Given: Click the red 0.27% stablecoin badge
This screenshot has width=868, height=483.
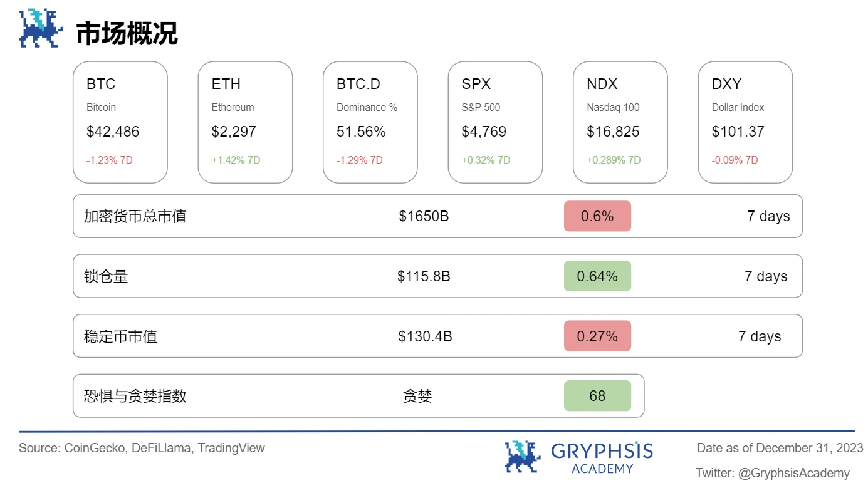Looking at the screenshot, I should 597,336.
